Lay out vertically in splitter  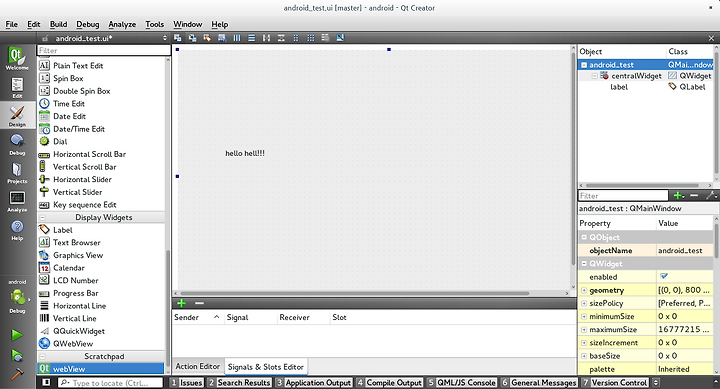tap(281, 38)
